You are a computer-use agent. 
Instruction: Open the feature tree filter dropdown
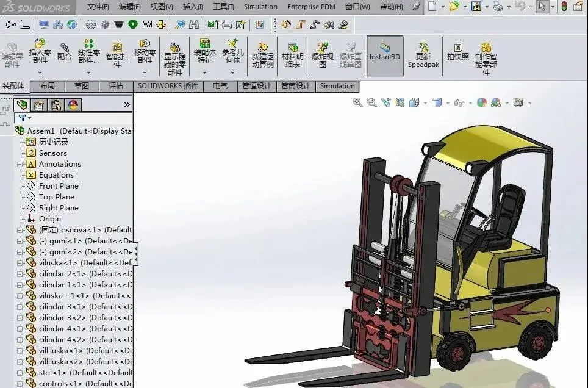pos(25,118)
